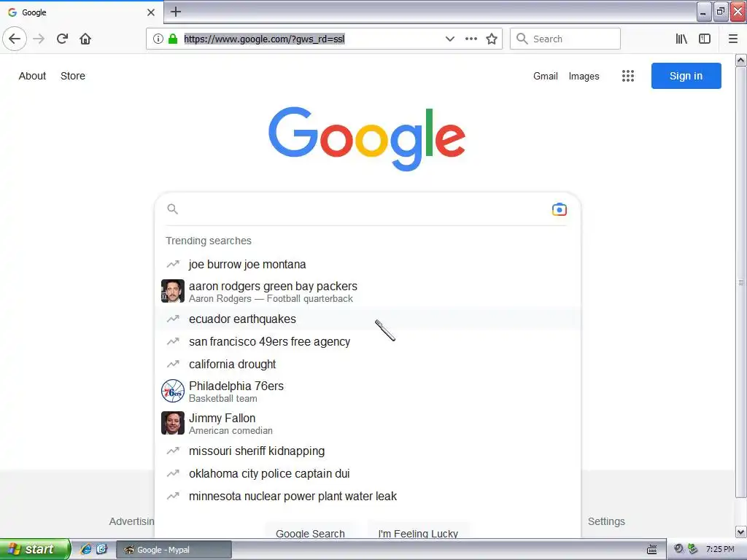
Task: Pick missouri sheriff kidnapping suggestion
Action: tap(368, 451)
